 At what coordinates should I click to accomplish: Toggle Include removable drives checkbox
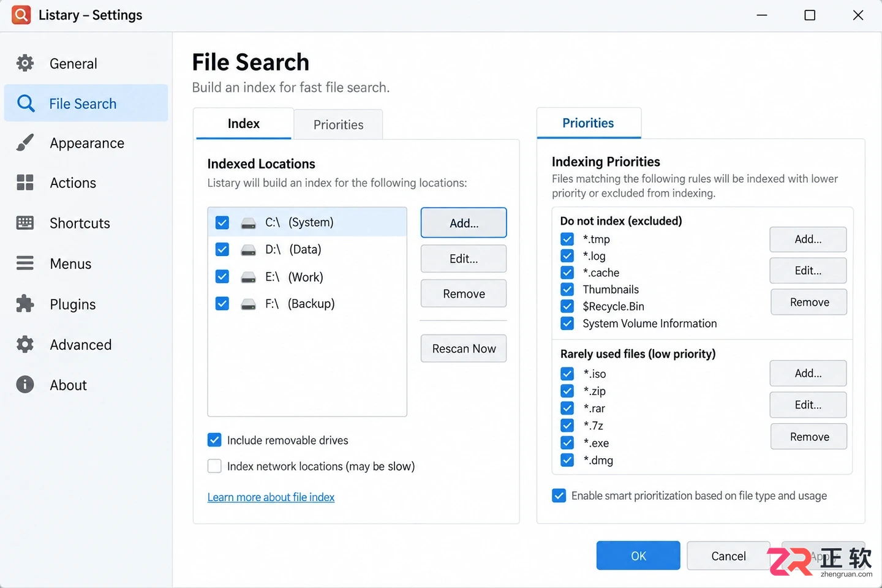[214, 440]
